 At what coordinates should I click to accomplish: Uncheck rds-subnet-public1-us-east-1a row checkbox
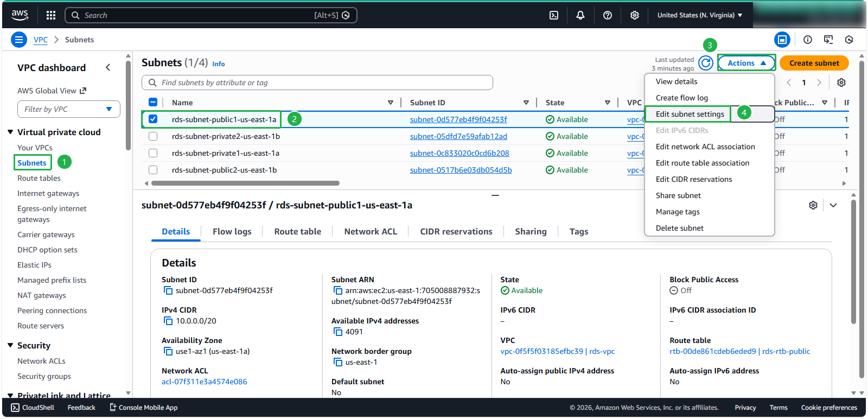coord(153,119)
